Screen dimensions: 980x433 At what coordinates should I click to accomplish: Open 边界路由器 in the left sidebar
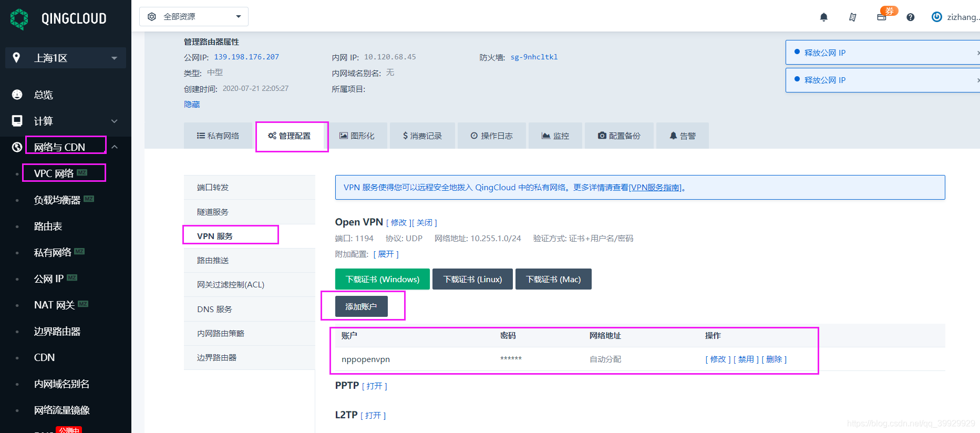coord(57,331)
